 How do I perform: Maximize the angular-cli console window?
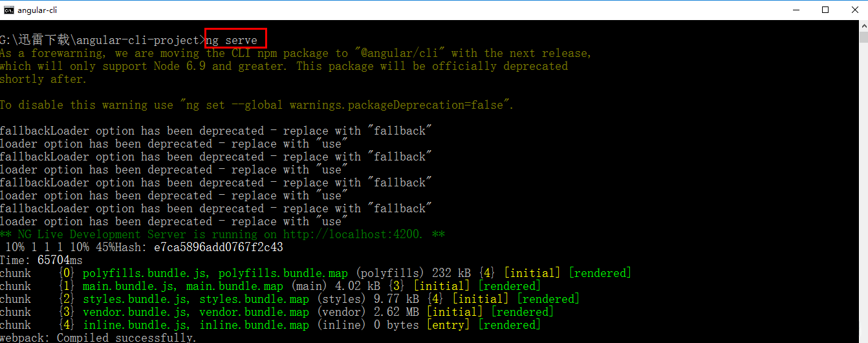tap(825, 10)
